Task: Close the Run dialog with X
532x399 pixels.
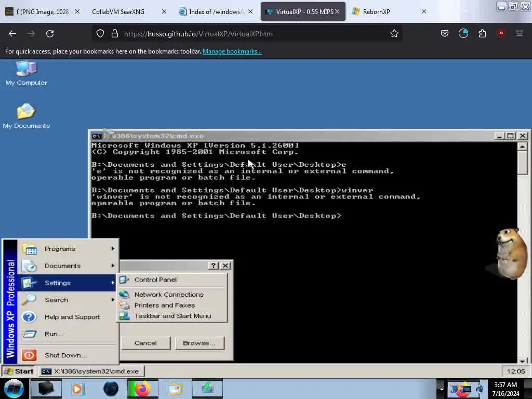Action: click(x=225, y=265)
